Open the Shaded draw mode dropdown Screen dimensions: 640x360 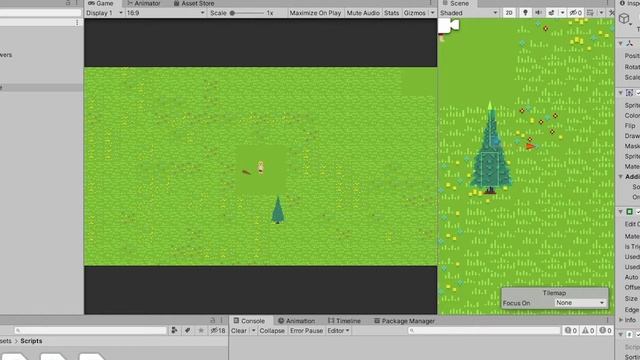point(469,13)
